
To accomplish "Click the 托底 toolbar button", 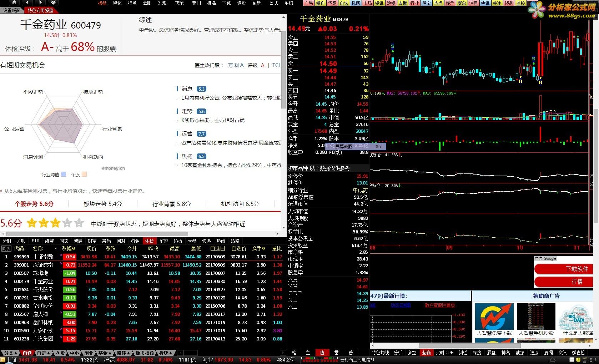I will point(356,3).
